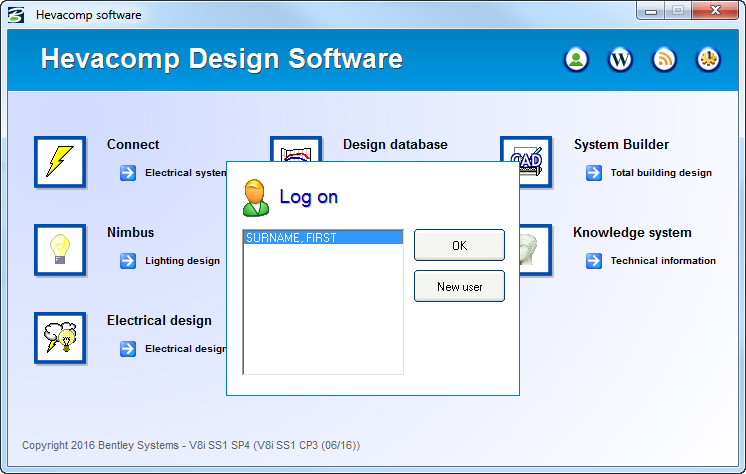This screenshot has width=746, height=474.
Task: Click the Design database heading
Action: point(395,144)
